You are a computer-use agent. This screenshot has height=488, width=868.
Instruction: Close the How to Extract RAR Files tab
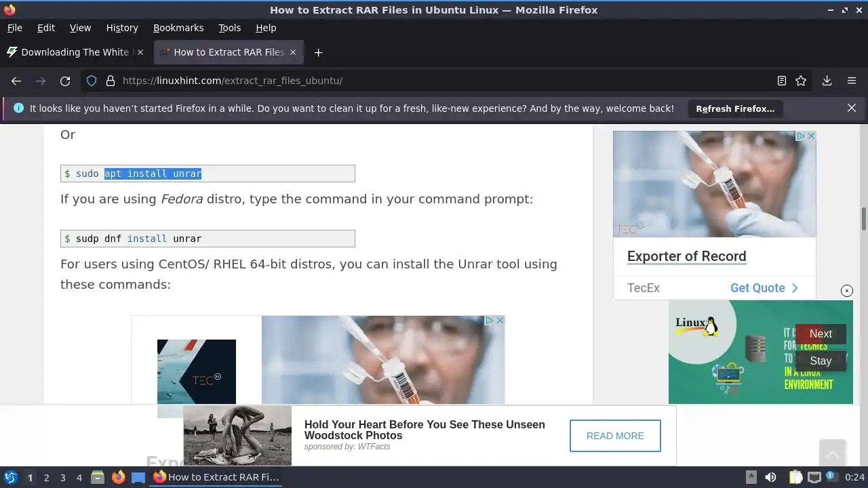pos(293,52)
